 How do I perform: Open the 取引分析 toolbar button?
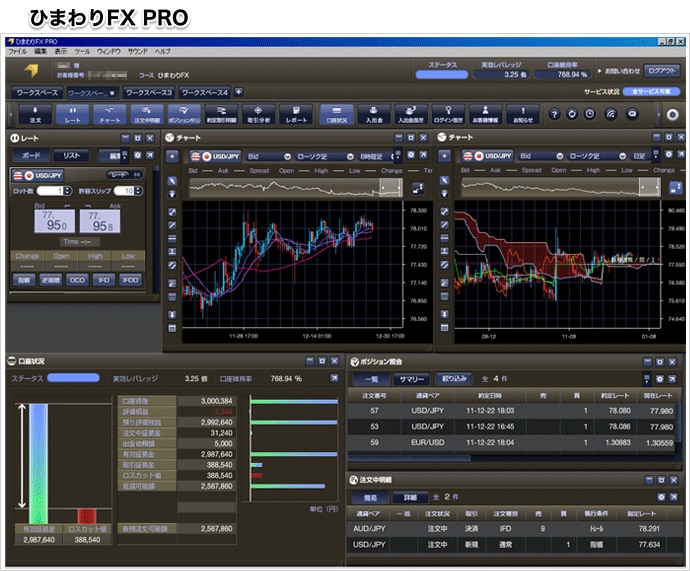tap(259, 114)
